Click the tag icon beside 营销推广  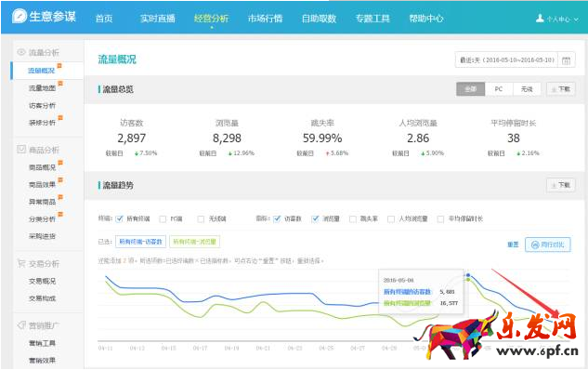(x=21, y=325)
